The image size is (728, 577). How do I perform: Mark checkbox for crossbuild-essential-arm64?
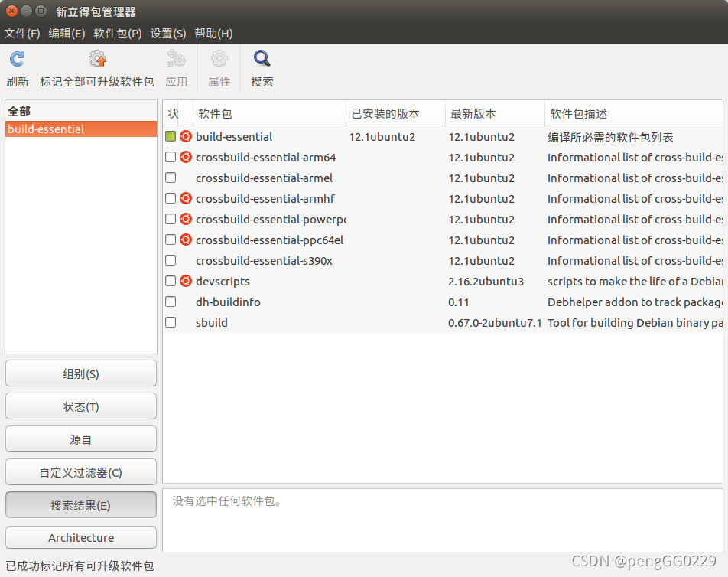pos(171,157)
